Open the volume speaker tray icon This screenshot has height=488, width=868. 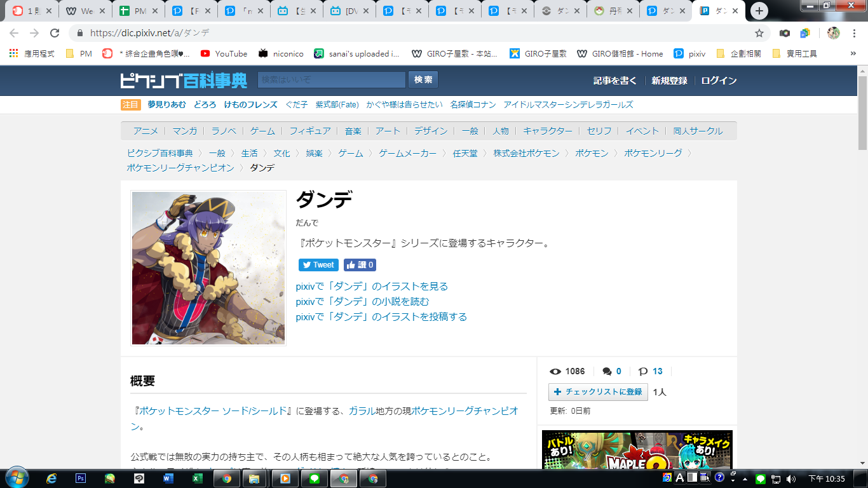tap(791, 478)
